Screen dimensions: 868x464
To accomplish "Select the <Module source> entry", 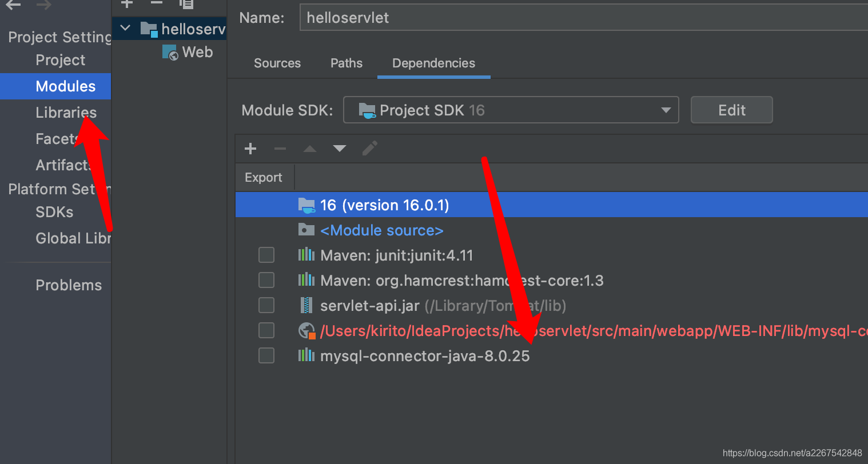I will 382,230.
